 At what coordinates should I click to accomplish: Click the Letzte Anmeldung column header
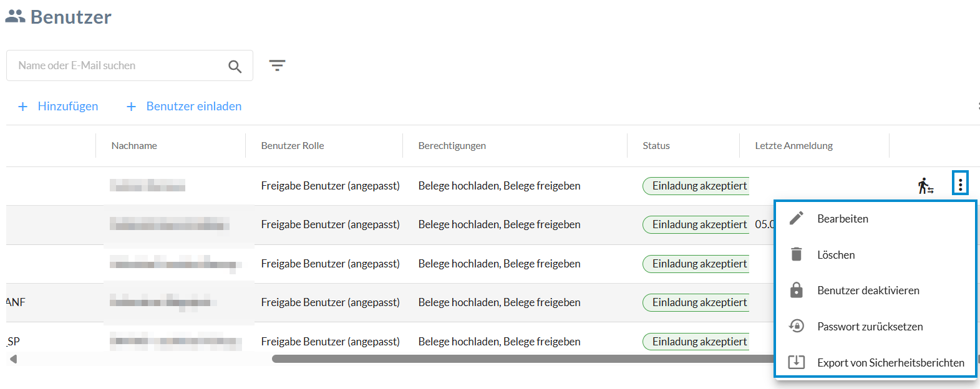tap(793, 146)
